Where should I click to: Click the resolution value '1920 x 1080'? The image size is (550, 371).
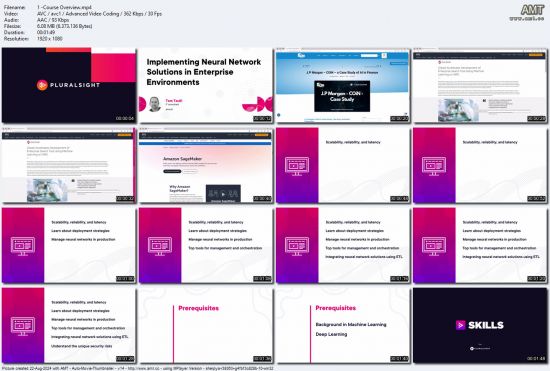coord(49,39)
